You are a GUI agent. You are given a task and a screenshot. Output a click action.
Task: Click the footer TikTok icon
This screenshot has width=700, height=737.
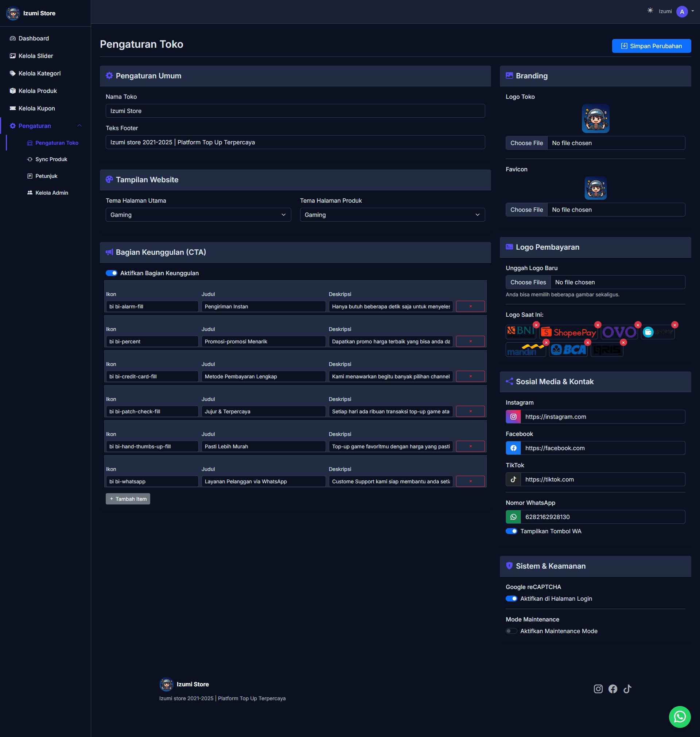coord(627,689)
